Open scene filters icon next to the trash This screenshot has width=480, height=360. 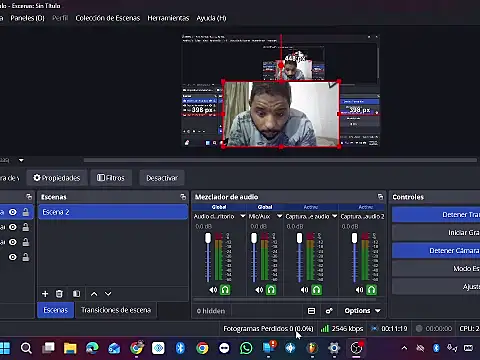pyautogui.click(x=76, y=294)
